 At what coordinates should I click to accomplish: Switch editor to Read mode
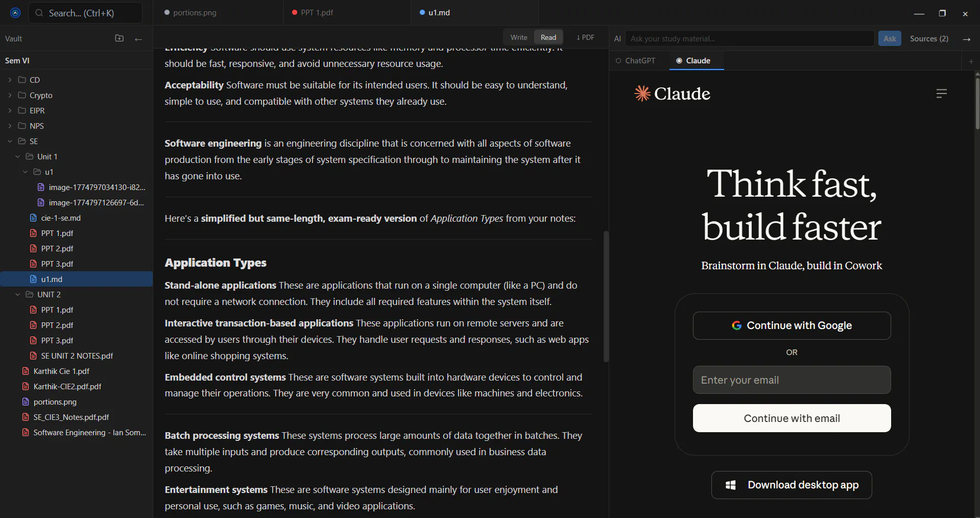point(548,37)
